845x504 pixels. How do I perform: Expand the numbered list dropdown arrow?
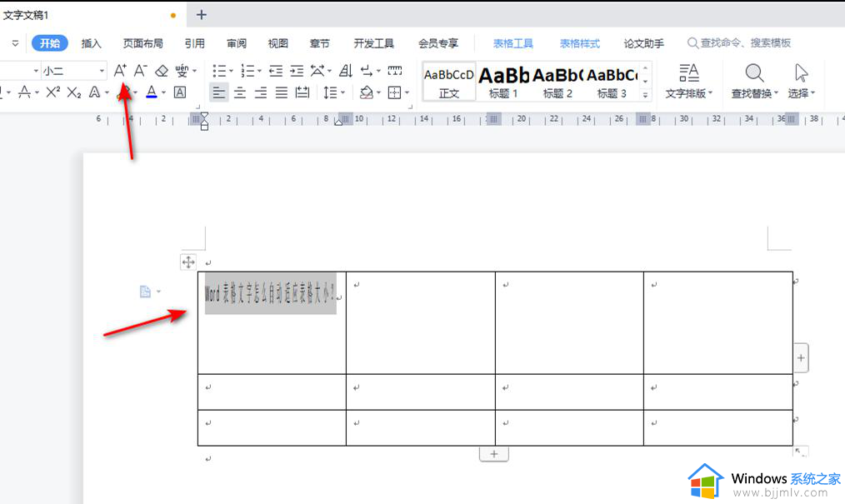260,71
